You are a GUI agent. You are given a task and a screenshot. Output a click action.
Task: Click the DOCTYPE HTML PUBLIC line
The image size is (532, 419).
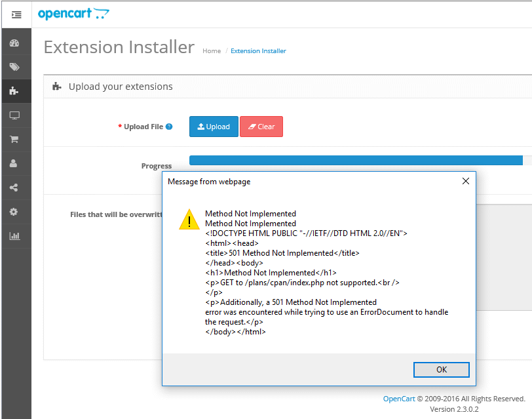(x=306, y=233)
